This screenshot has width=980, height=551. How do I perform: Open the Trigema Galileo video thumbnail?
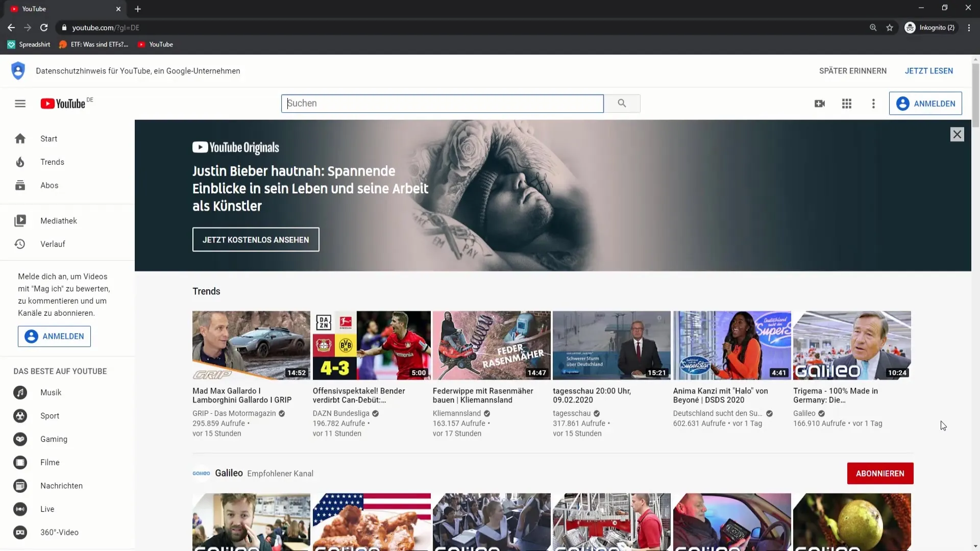pos(852,345)
